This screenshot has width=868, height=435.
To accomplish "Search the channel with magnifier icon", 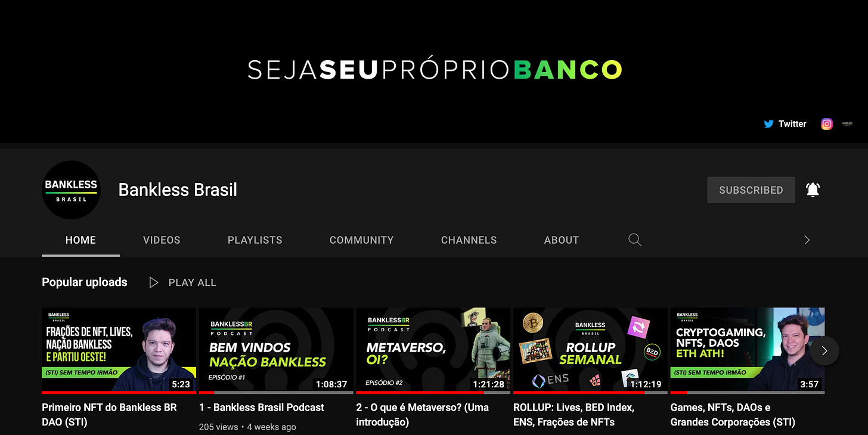I will 635,240.
